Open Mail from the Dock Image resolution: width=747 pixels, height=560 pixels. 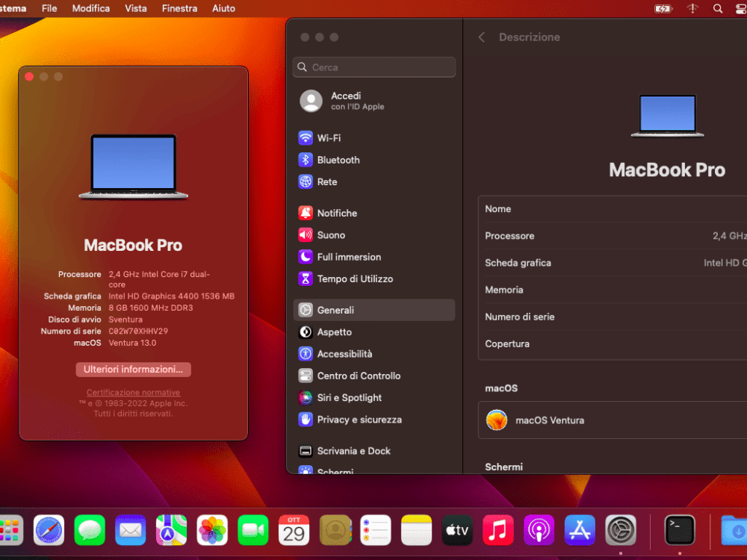(130, 530)
